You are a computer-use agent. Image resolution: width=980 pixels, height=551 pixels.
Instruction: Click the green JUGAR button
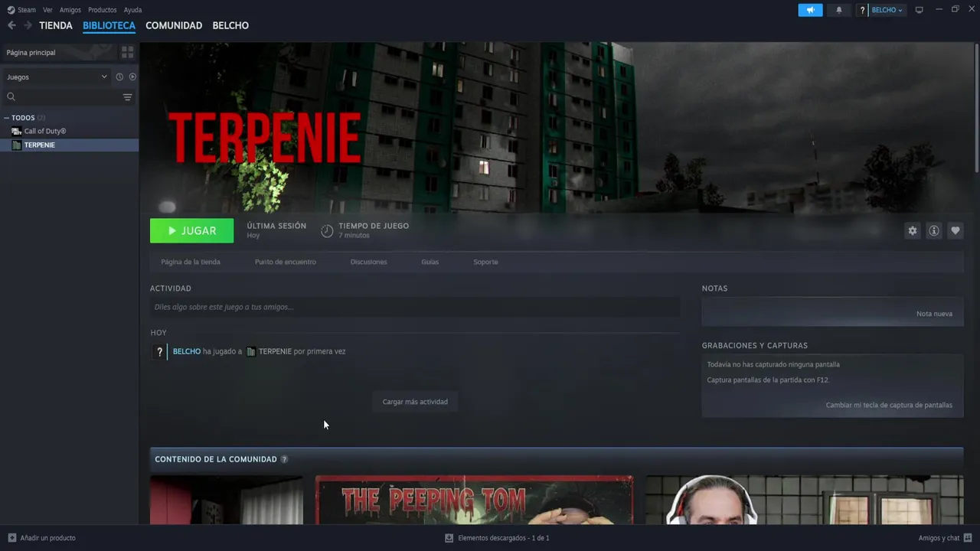(191, 230)
